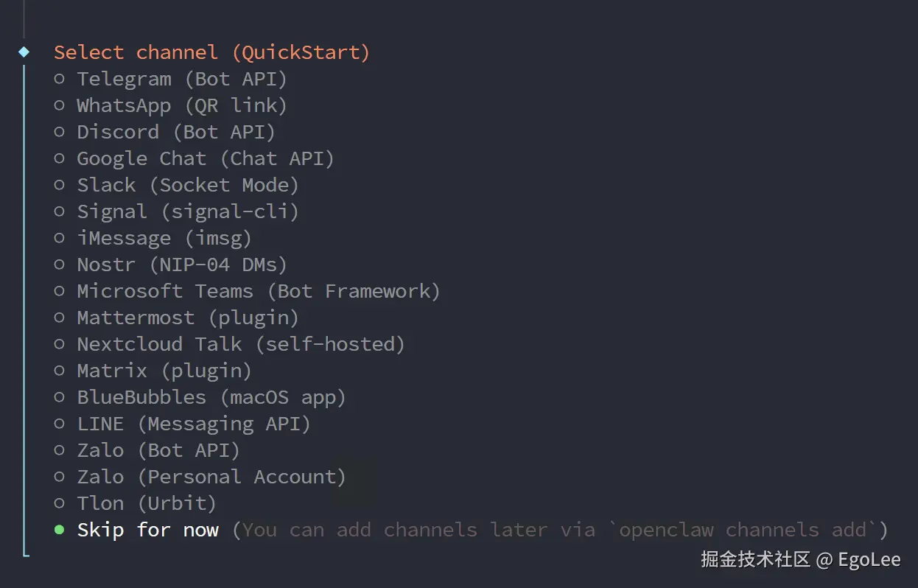The width and height of the screenshot is (918, 588).
Task: Select self-hosted Nextcloud Talk
Action: pyautogui.click(x=240, y=344)
